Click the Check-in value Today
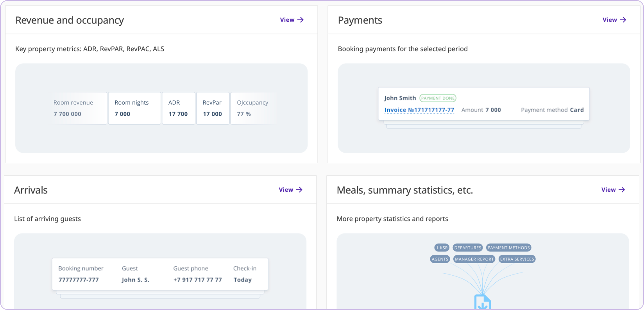The width and height of the screenshot is (644, 310). pos(243,280)
